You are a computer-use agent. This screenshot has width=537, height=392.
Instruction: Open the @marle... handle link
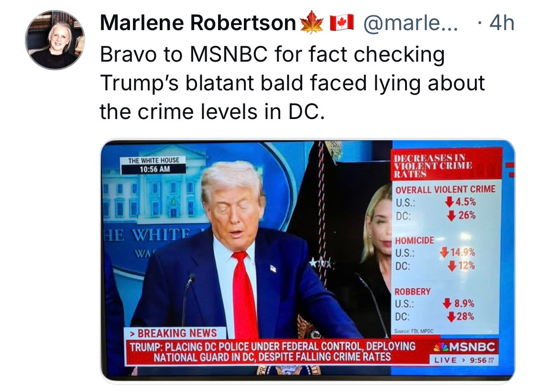point(410,23)
